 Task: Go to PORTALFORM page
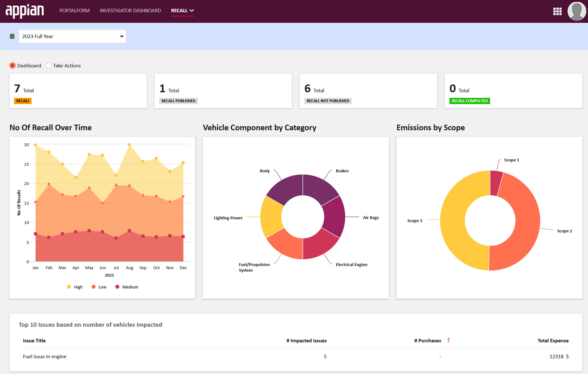coord(74,11)
